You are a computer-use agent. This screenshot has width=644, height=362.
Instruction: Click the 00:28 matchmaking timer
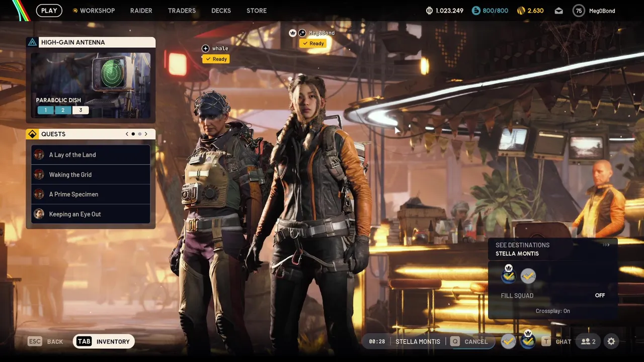pos(377,341)
